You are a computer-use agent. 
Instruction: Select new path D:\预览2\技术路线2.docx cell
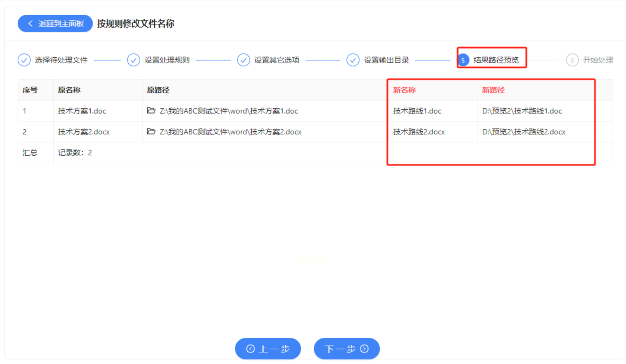524,132
